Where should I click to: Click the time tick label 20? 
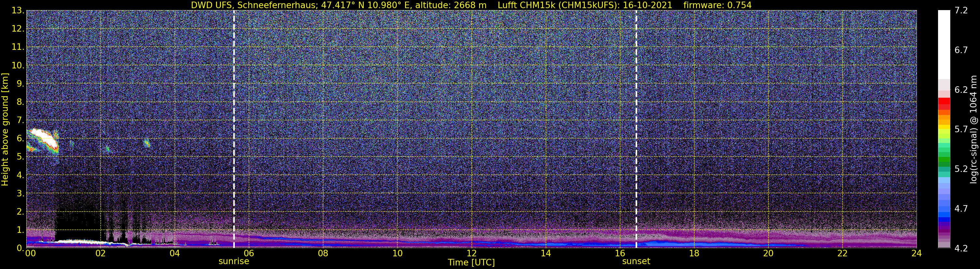click(768, 253)
